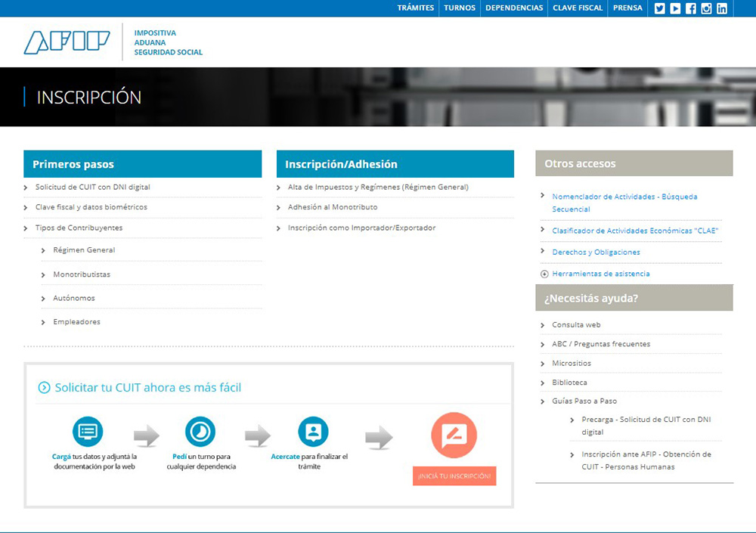Expand the 'Tipos de Contribuyentes' section
Image resolution: width=756 pixels, height=533 pixels.
point(78,228)
